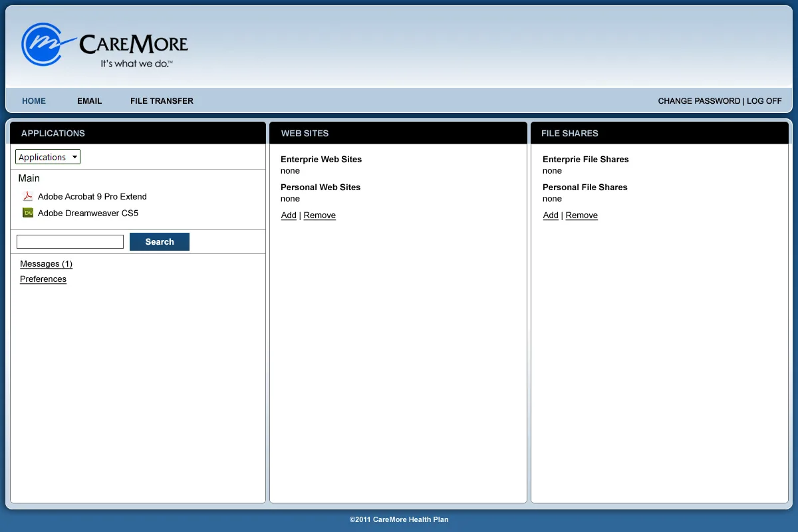Launch Adobe Dreamweaver CS5
Screen dimensions: 798x532
[x=88, y=213]
